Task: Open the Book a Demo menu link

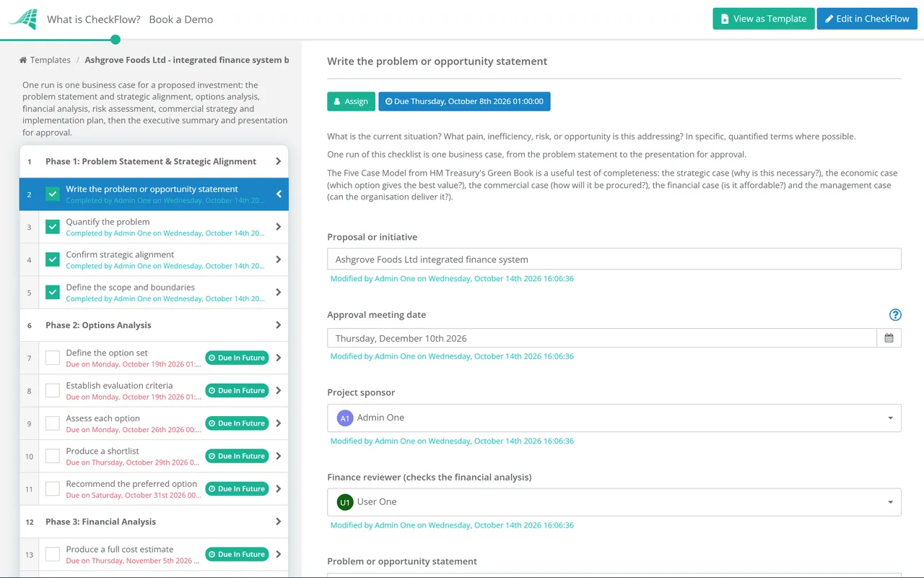Action: click(181, 20)
